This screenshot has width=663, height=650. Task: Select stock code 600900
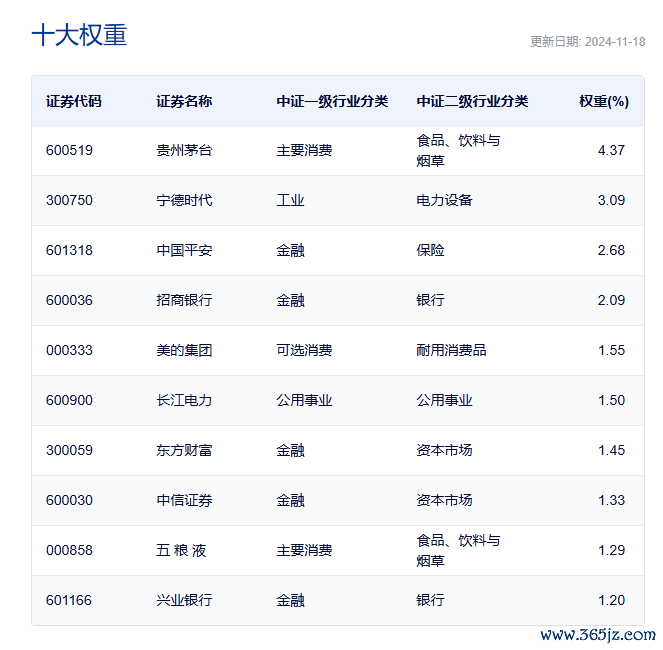(x=69, y=400)
